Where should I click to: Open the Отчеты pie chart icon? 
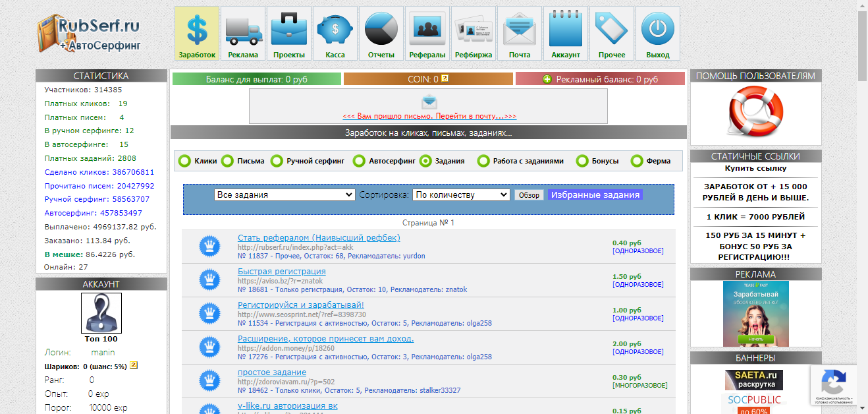pos(381,34)
